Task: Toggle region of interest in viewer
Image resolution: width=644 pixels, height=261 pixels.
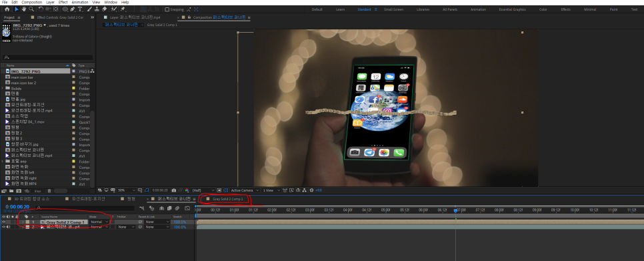Action: click(219, 190)
